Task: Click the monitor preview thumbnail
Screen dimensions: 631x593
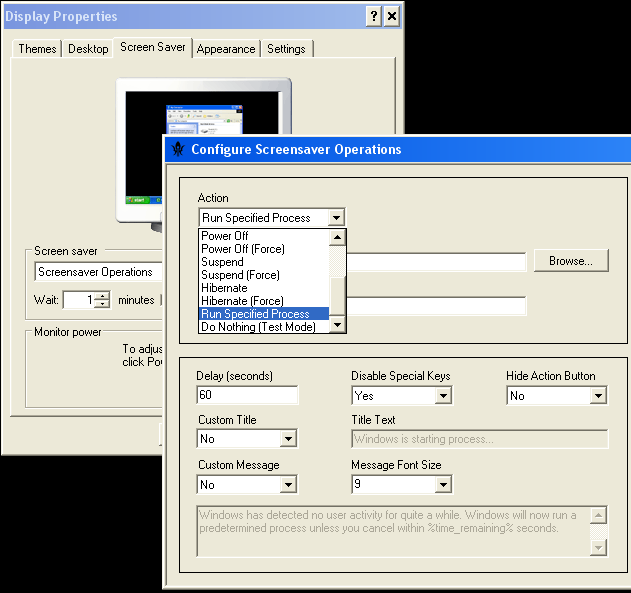Action: (202, 148)
